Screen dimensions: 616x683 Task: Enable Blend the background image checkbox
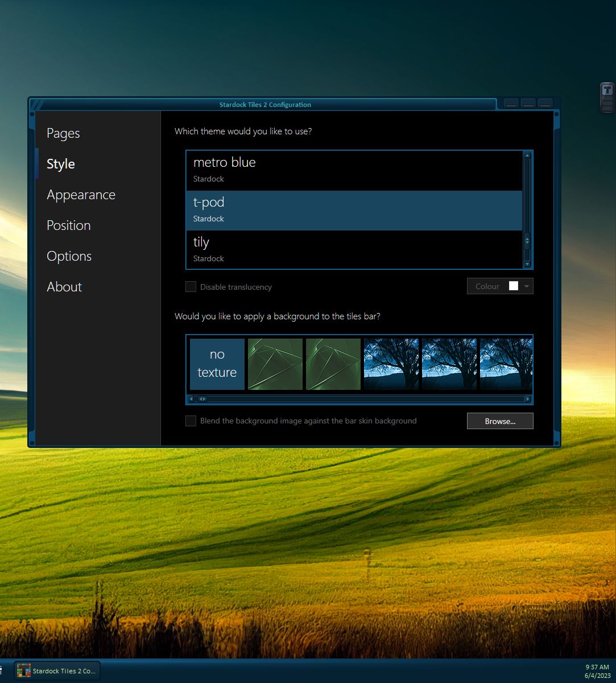click(191, 421)
